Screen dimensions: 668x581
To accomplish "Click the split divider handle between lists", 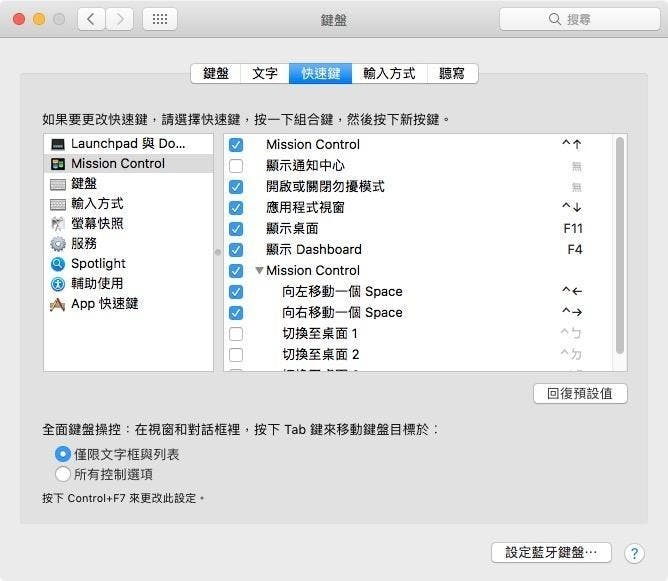I will coord(218,253).
